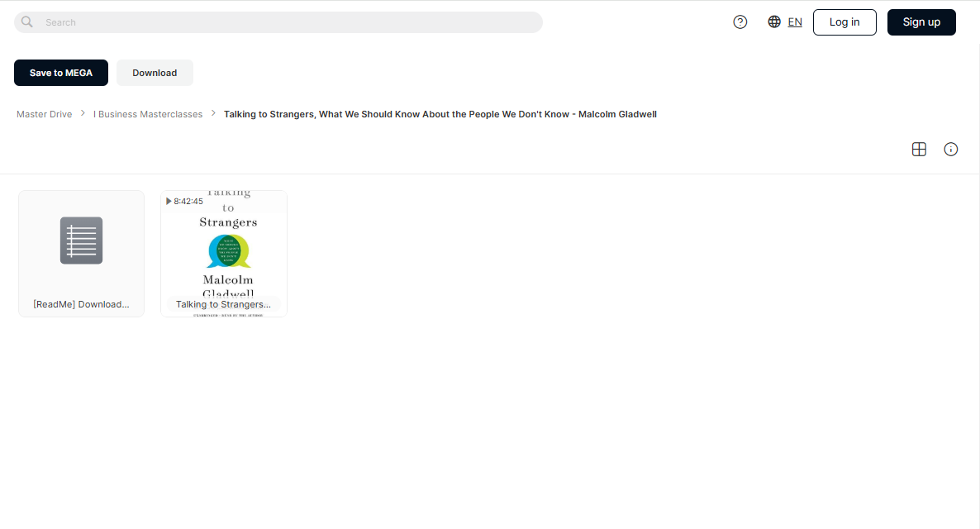Screen dimensions: 980x529
Task: Open the help question mark icon
Action: [740, 21]
